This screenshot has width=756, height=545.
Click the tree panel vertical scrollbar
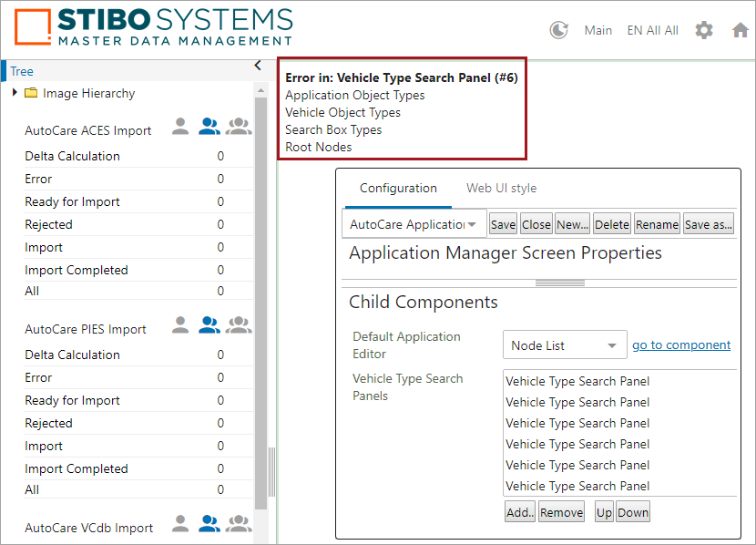point(261,303)
